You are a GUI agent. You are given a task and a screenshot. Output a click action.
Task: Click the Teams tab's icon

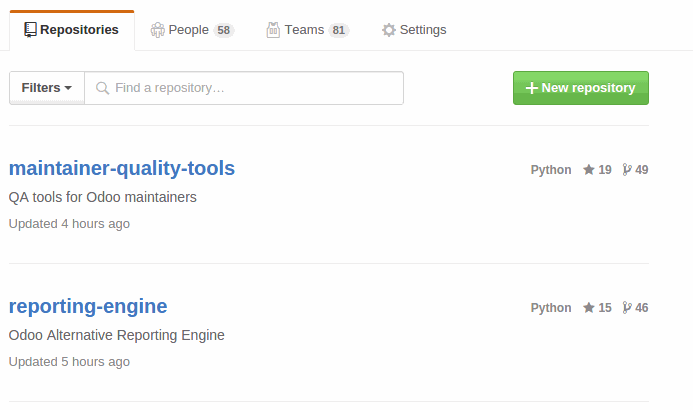(x=273, y=30)
